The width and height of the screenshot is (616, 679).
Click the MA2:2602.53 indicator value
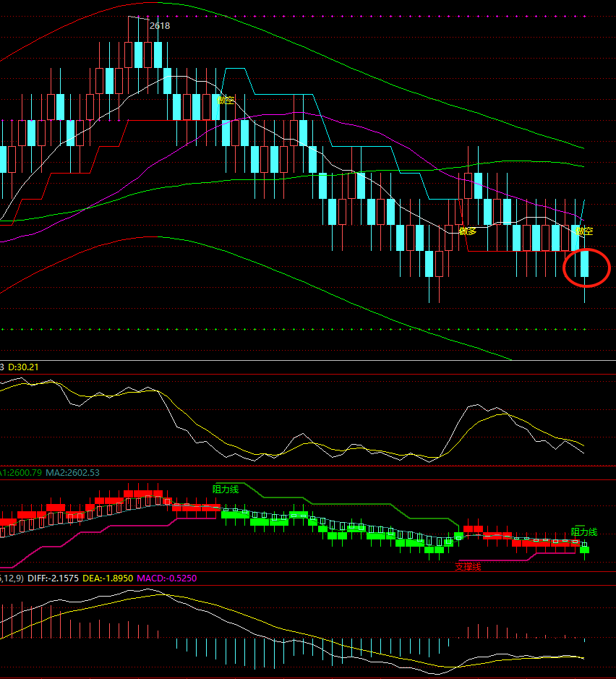[x=73, y=473]
